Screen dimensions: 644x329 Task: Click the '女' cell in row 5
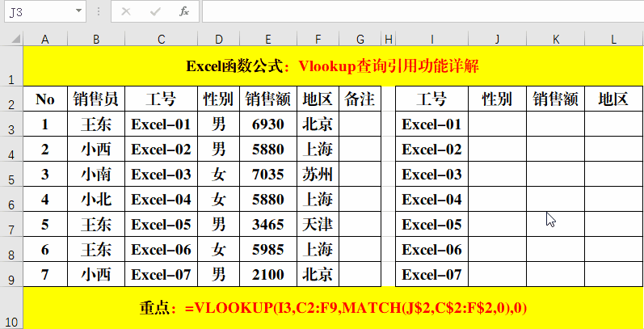(x=219, y=174)
